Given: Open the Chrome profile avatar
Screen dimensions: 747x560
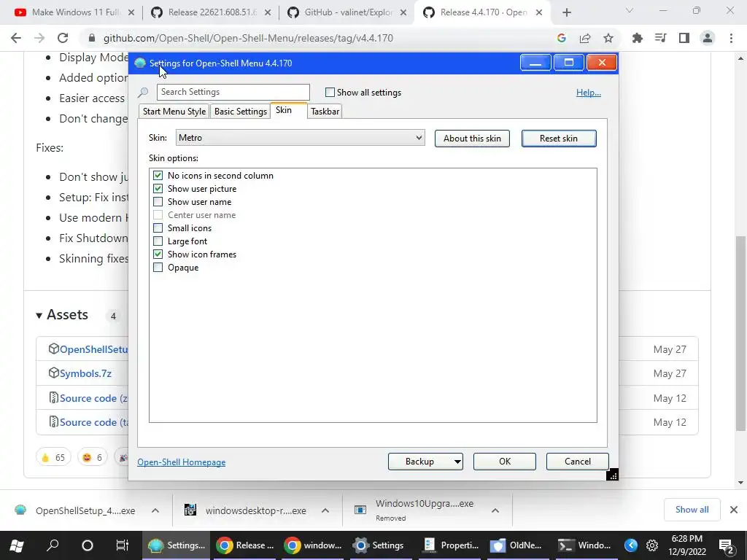Looking at the screenshot, I should (708, 38).
